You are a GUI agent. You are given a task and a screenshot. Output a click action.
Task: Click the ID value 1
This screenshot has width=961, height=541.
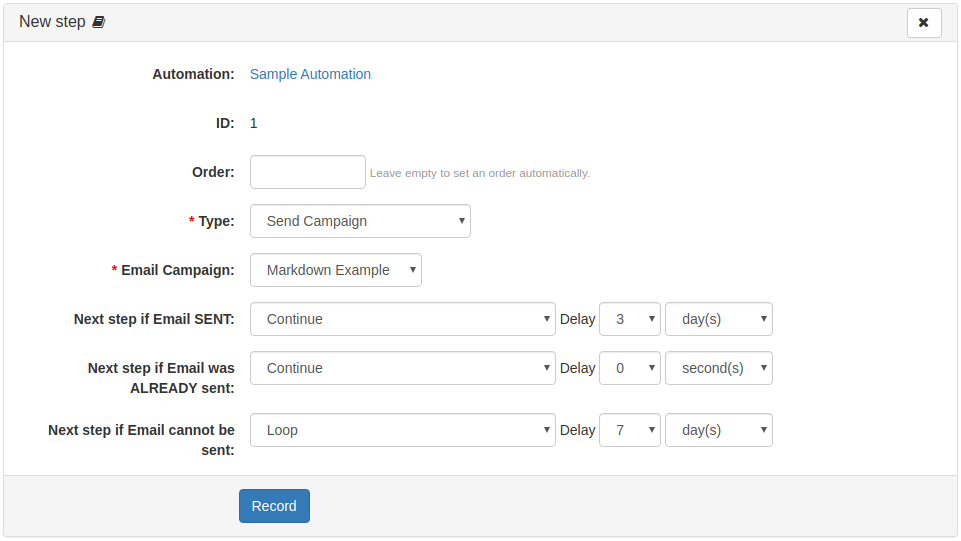(x=254, y=123)
